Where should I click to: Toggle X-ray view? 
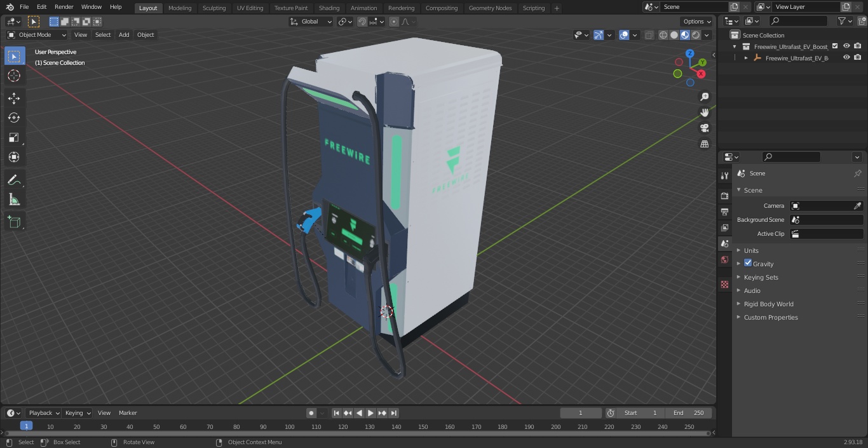(x=649, y=35)
